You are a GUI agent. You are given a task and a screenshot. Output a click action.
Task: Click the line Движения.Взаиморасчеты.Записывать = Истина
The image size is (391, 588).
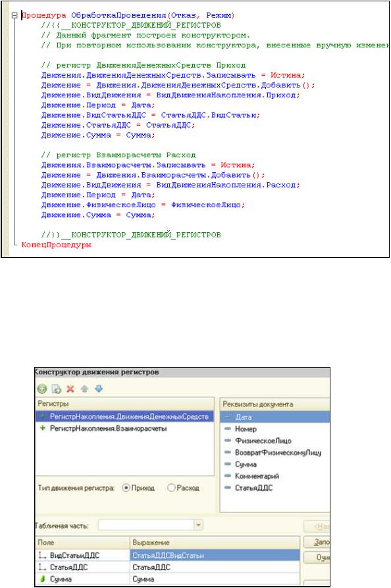(x=148, y=165)
